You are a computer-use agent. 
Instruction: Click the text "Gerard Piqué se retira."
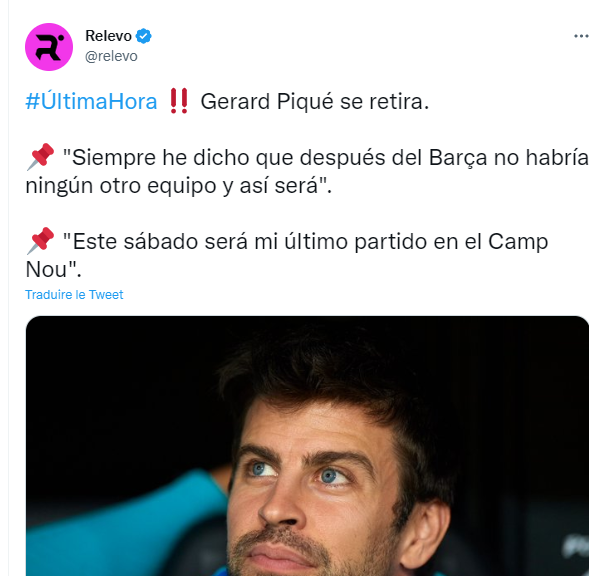coord(315,101)
